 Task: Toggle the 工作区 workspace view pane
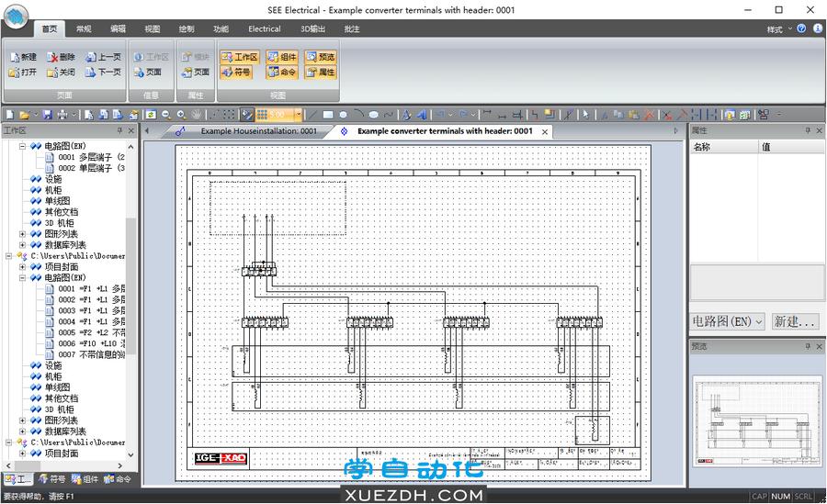[x=240, y=56]
